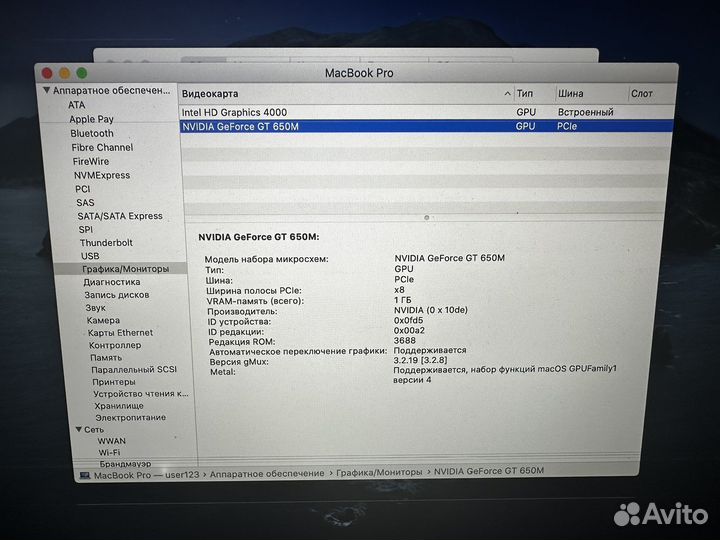
Task: Click the gMux version 3.2.19 [3.2.8]
Action: tap(420, 360)
